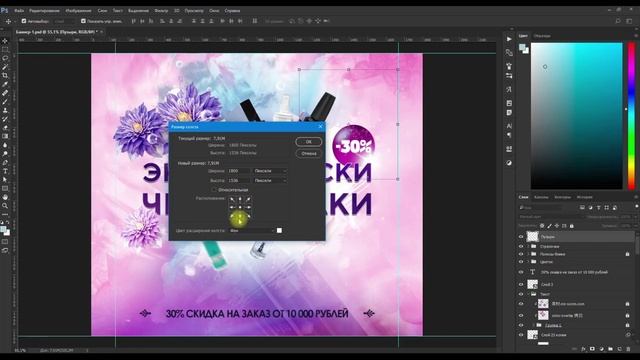
Task: Pick a shade in the Color panel gradient field
Action: point(576,116)
